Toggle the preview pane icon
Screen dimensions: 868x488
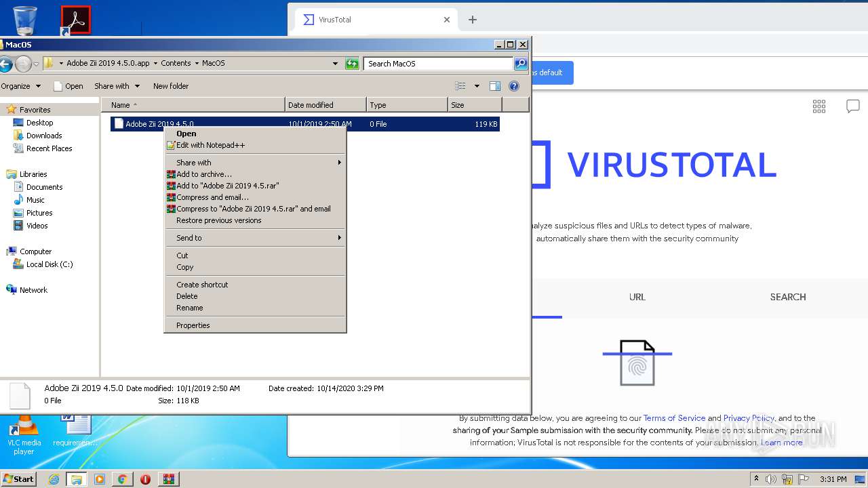point(495,86)
